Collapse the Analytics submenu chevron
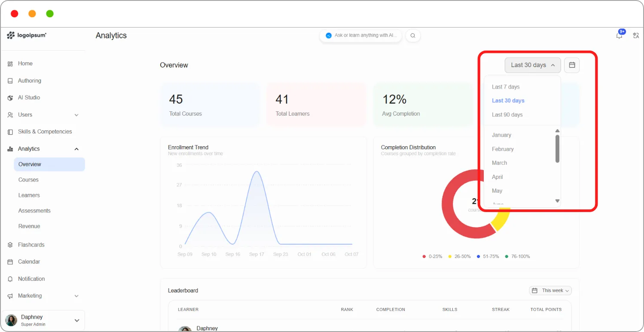The height and width of the screenshot is (332, 644). pos(76,149)
